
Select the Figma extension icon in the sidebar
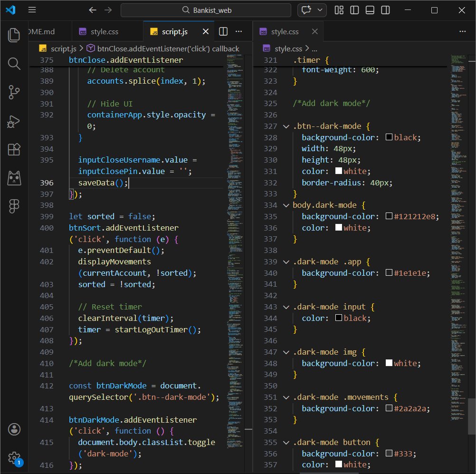[x=14, y=206]
